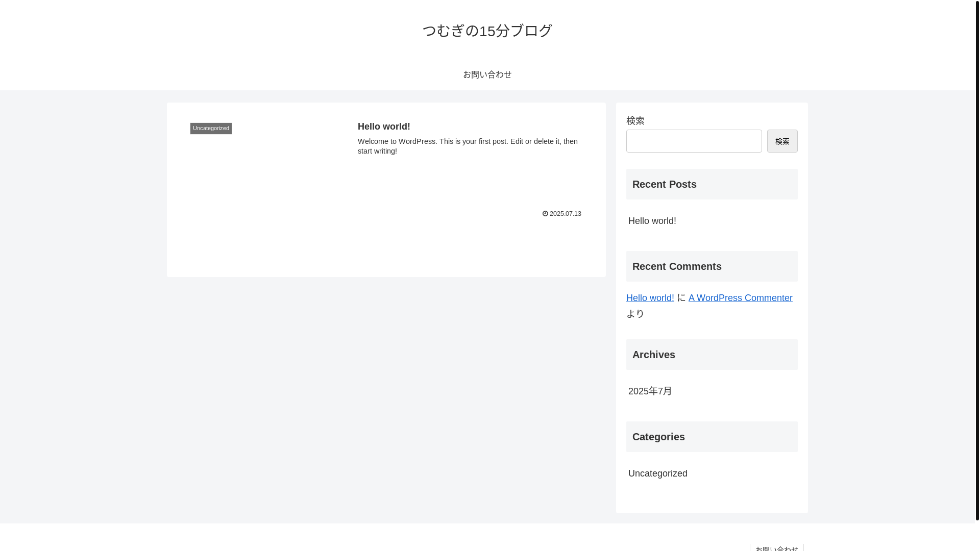
Task: Open the A WordPress Commenter link
Action: [740, 298]
